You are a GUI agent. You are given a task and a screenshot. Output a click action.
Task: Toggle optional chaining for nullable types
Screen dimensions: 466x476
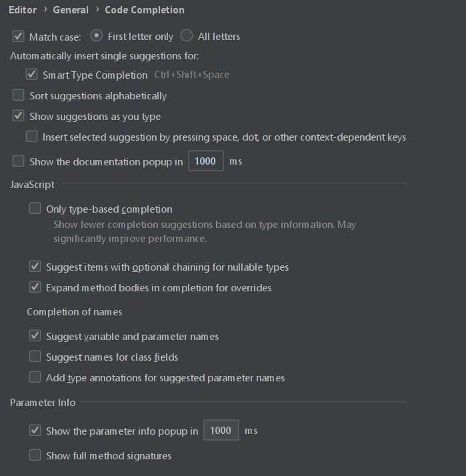tap(35, 267)
